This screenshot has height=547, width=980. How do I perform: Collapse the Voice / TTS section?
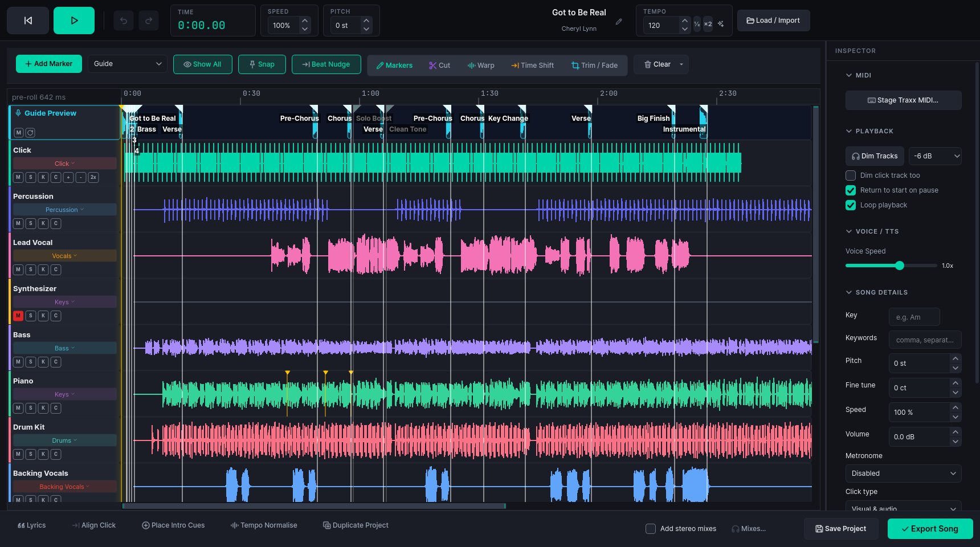click(x=850, y=231)
